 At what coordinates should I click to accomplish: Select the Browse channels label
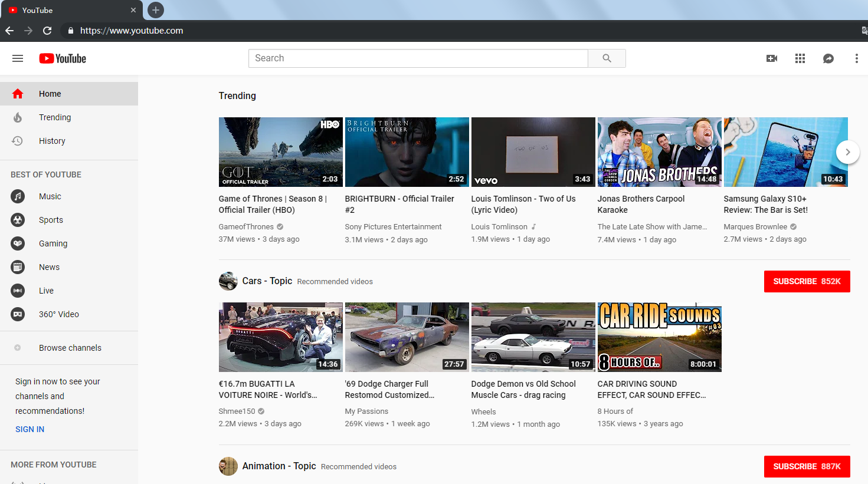[x=70, y=348]
